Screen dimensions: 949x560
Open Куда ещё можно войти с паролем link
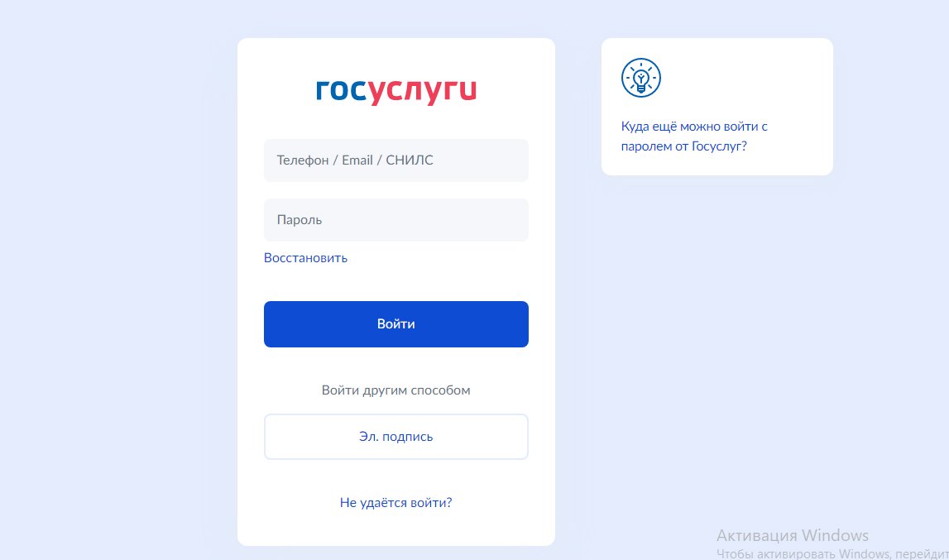(x=694, y=136)
